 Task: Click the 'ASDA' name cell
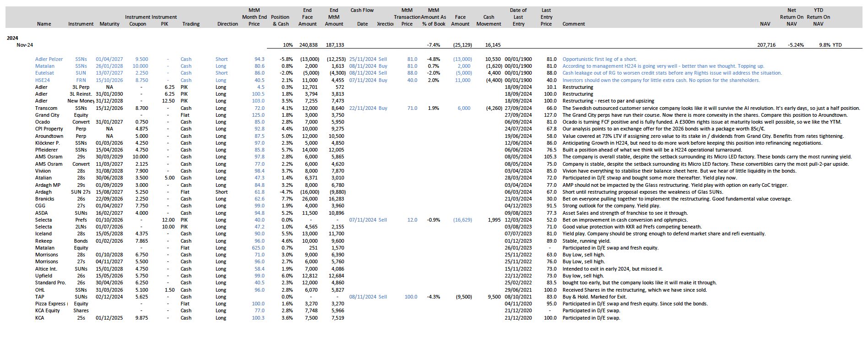42,213
